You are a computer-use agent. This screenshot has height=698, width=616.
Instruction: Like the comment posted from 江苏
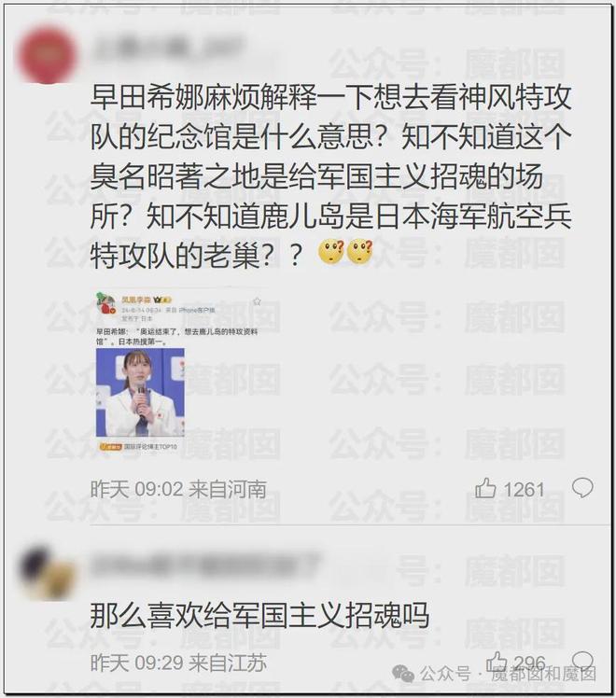click(497, 662)
